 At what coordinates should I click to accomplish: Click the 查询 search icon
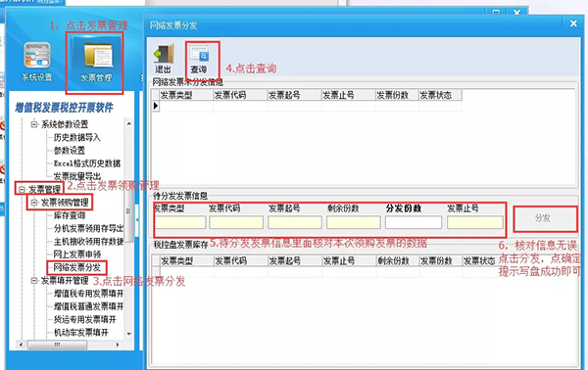click(199, 54)
